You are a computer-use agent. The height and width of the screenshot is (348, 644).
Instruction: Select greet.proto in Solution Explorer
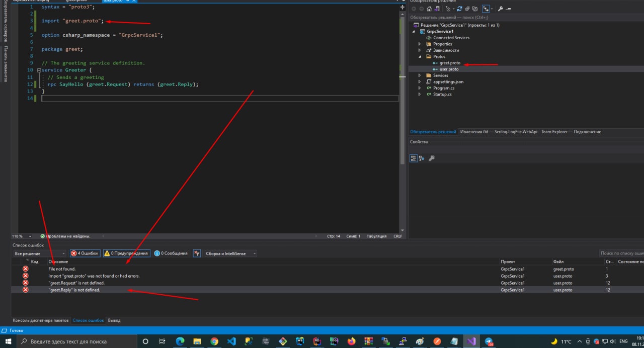click(x=450, y=63)
